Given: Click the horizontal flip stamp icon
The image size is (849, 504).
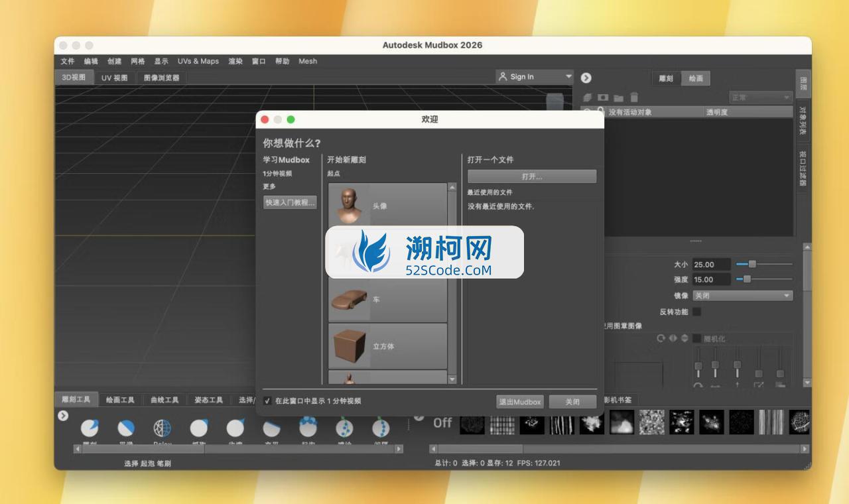Looking at the screenshot, I should pos(673,338).
